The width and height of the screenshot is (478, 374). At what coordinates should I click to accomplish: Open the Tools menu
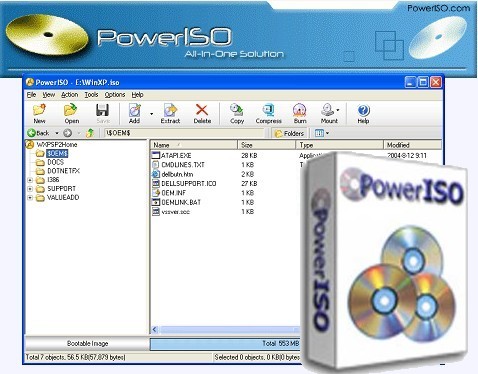91,95
